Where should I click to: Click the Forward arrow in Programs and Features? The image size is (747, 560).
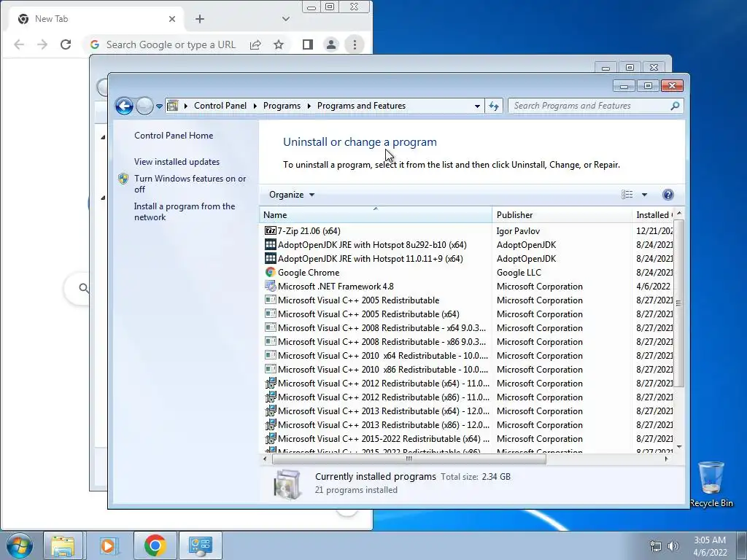(144, 106)
